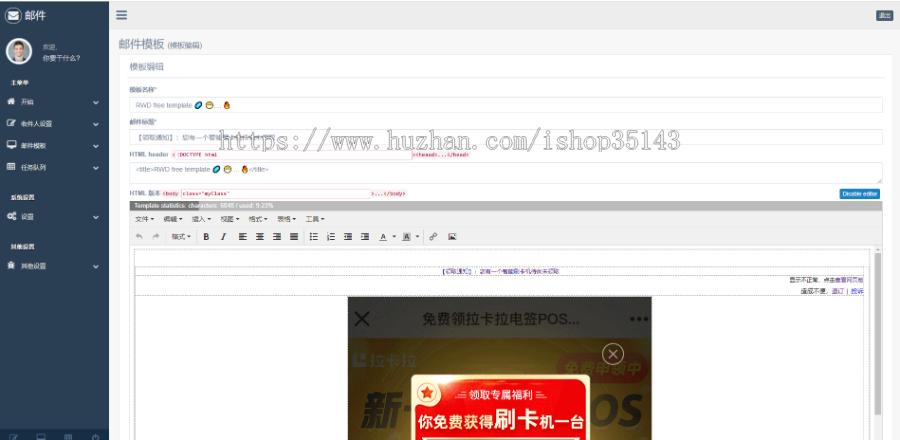900x440 pixels.
Task: Open the 格式 paragraph style dropdown
Action: [181, 237]
